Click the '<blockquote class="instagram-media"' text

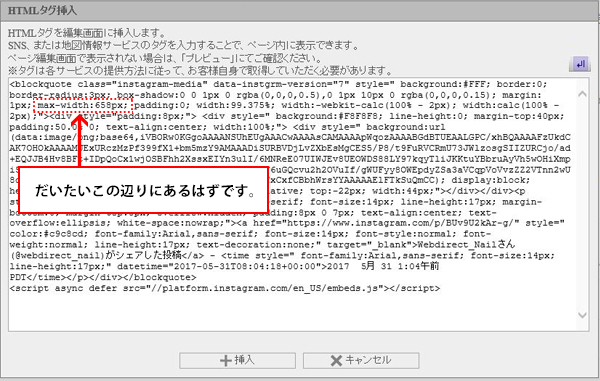point(108,84)
